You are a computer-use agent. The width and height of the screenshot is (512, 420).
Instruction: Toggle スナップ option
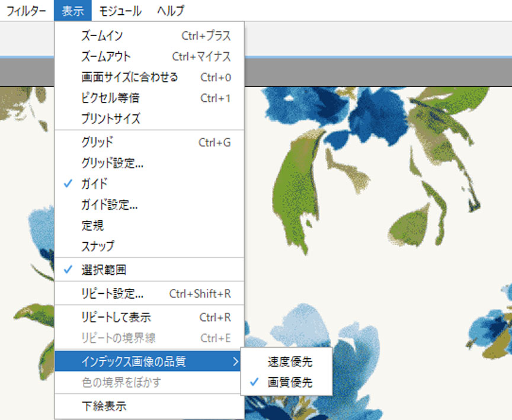coord(149,246)
